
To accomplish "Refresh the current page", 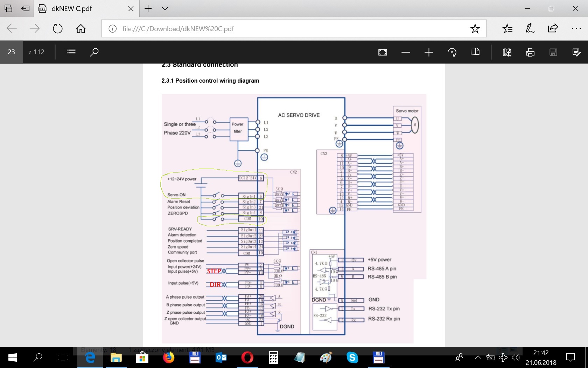I will (x=57, y=29).
